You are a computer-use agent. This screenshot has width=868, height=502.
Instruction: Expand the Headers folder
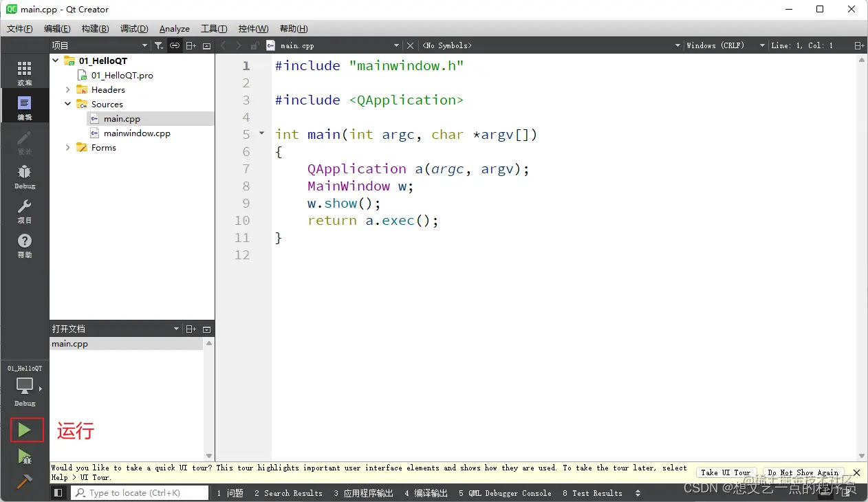click(x=68, y=89)
